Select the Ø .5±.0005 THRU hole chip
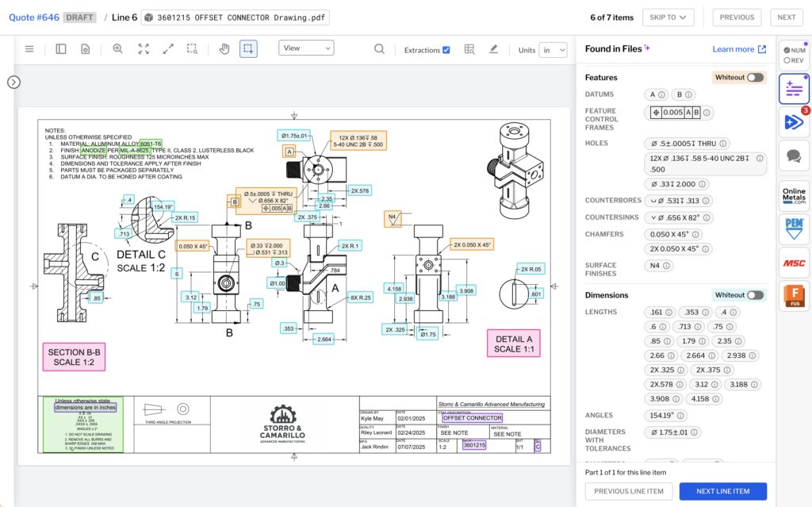This screenshot has height=507, width=812. tap(687, 144)
